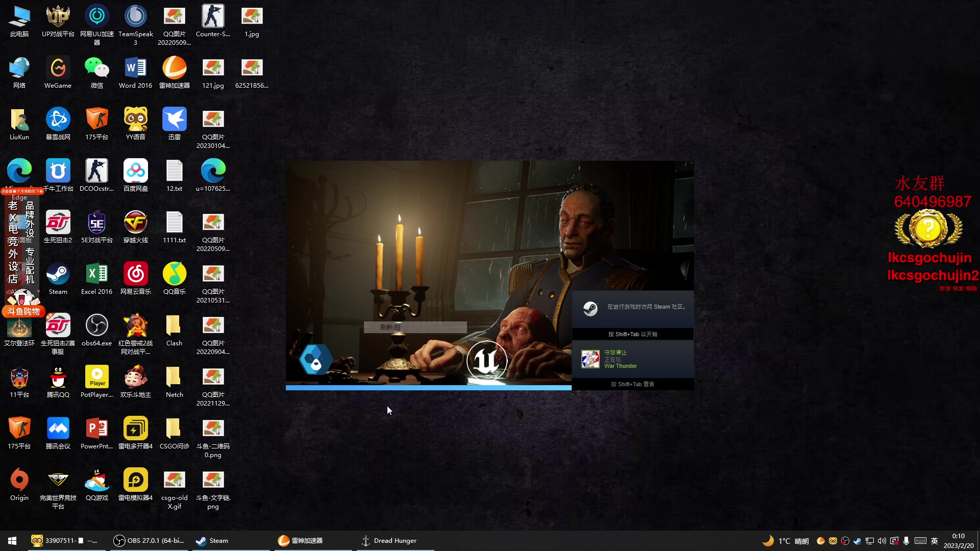980x551 pixels.
Task: Open the 百度网盘 desktop shortcut
Action: (136, 176)
